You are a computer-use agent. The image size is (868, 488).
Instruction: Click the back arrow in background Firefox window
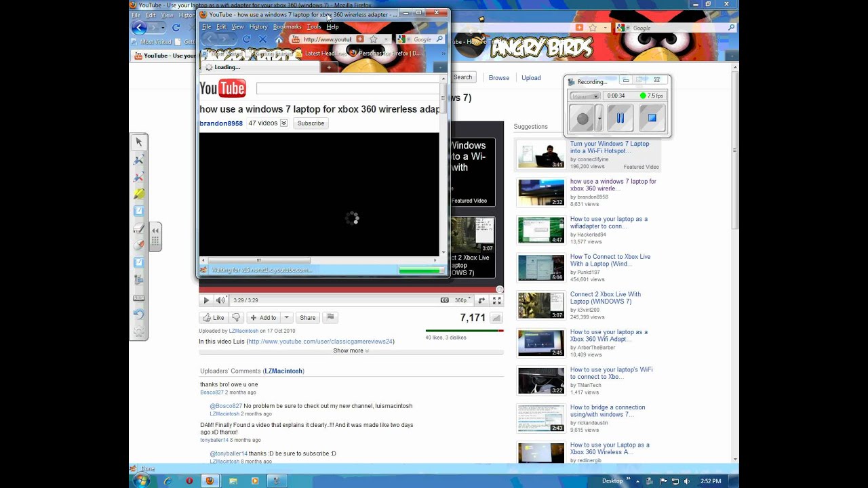(139, 28)
